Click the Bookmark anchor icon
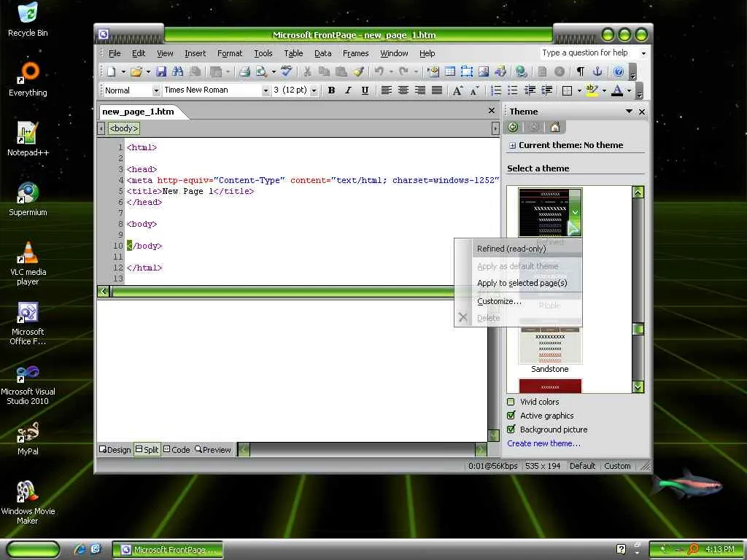 (597, 71)
